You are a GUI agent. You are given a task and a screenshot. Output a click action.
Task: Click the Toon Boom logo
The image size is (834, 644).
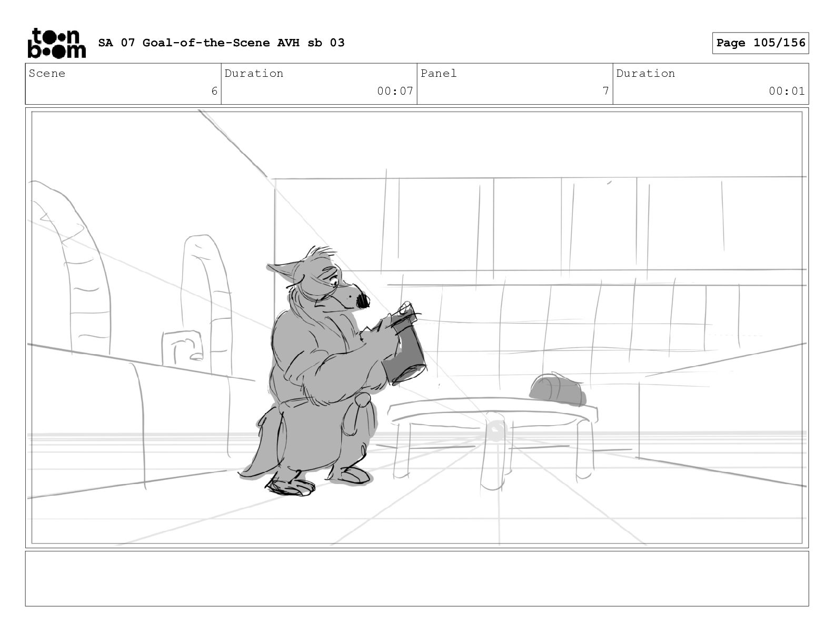pos(56,43)
